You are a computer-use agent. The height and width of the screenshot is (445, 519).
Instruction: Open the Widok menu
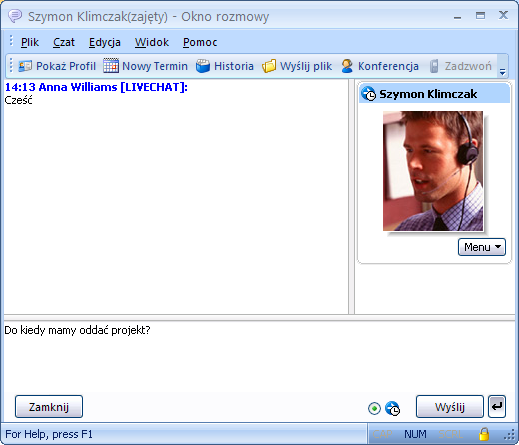click(x=152, y=42)
